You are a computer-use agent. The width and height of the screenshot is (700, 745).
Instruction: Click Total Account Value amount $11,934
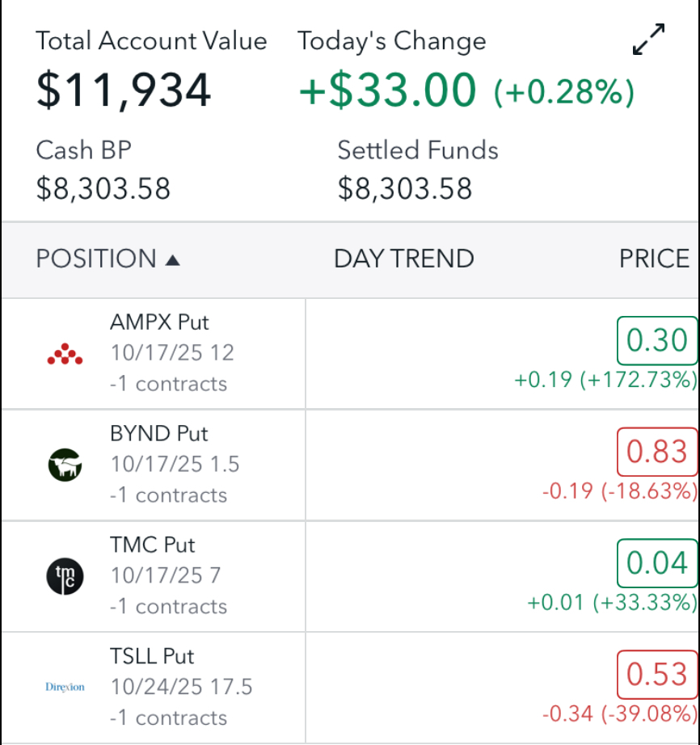(x=124, y=90)
